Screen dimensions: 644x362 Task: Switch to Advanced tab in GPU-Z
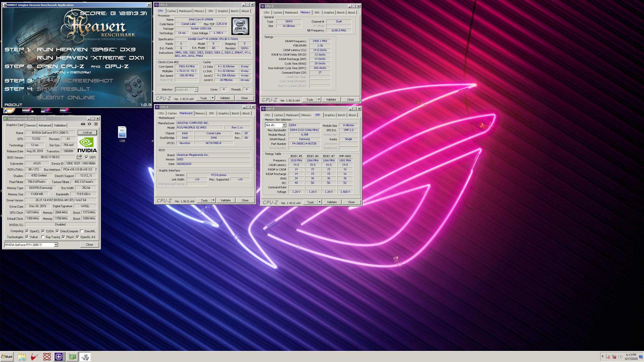[45, 125]
